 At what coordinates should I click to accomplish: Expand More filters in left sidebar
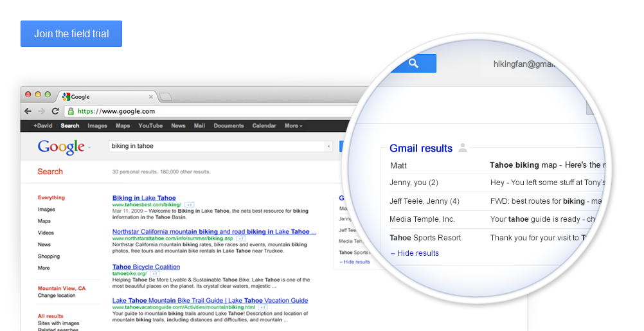44,268
